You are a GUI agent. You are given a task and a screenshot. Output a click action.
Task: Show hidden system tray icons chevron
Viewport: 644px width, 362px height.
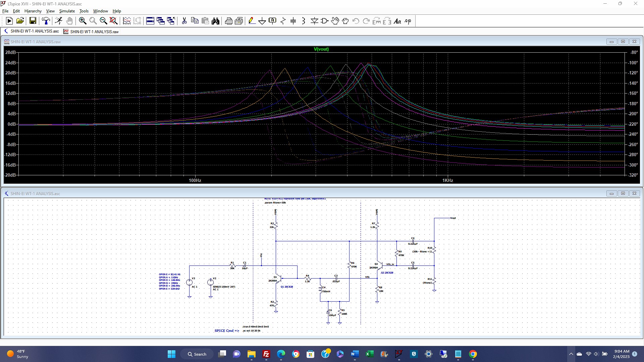pos(571,354)
